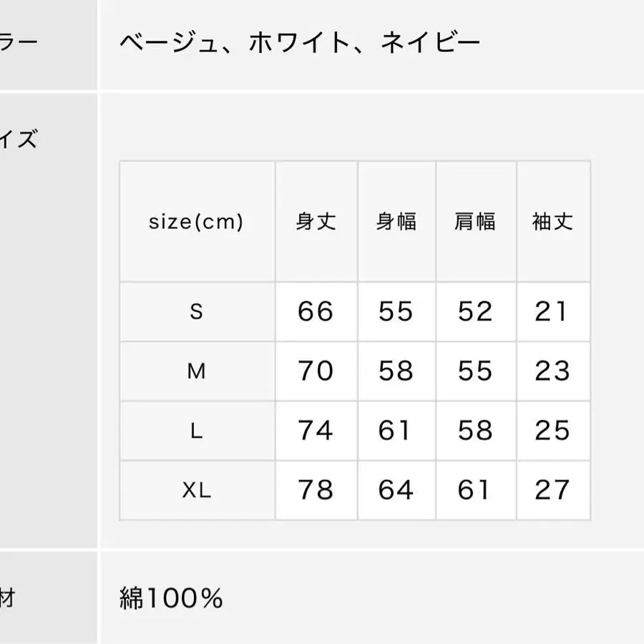
Task: Select the XL 袖丈 value 27
Action: (x=552, y=490)
